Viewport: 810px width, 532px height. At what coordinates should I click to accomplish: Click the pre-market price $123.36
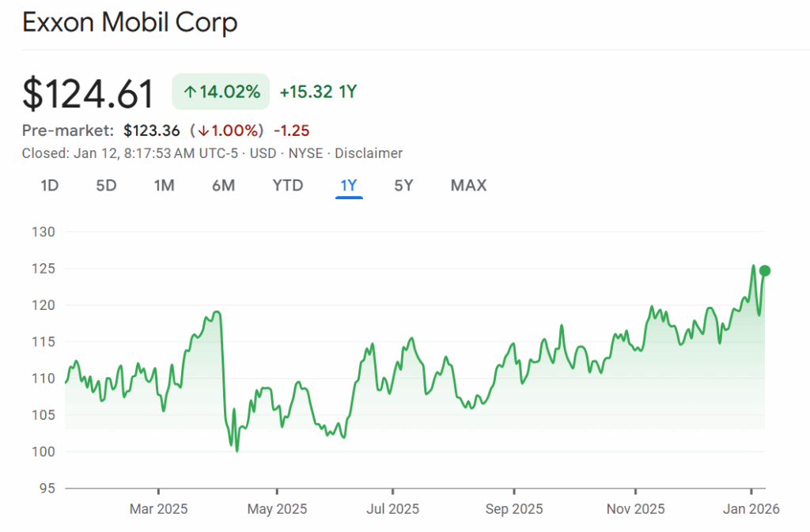(151, 130)
